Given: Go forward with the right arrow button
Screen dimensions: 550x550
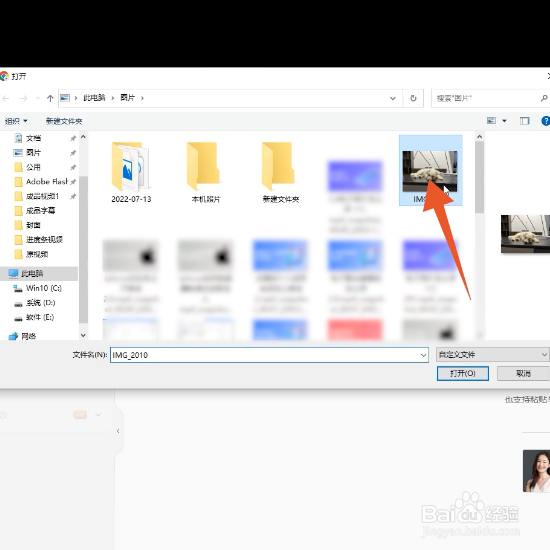Looking at the screenshot, I should coord(23,98).
